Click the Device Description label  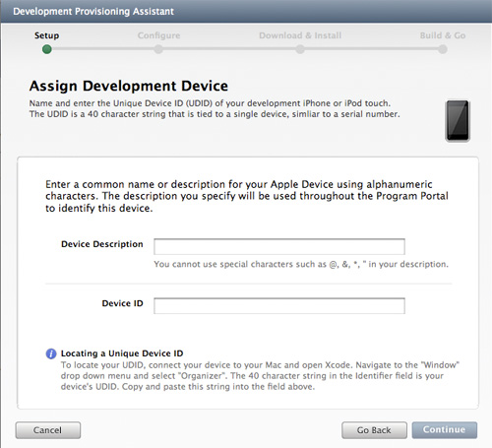[102, 244]
